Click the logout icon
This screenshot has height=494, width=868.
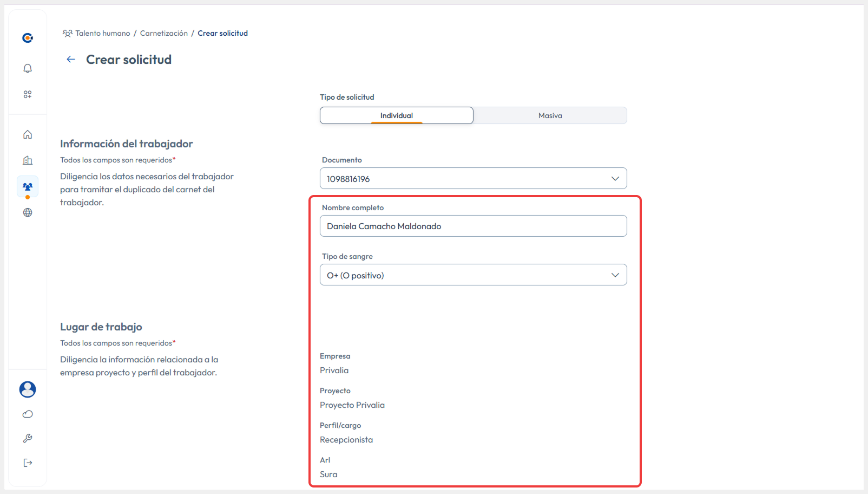click(27, 462)
